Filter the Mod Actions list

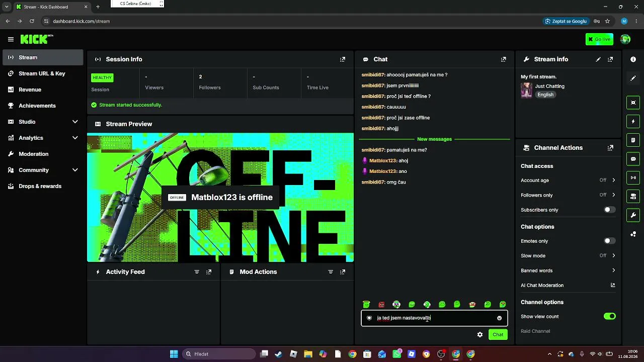coord(331,272)
